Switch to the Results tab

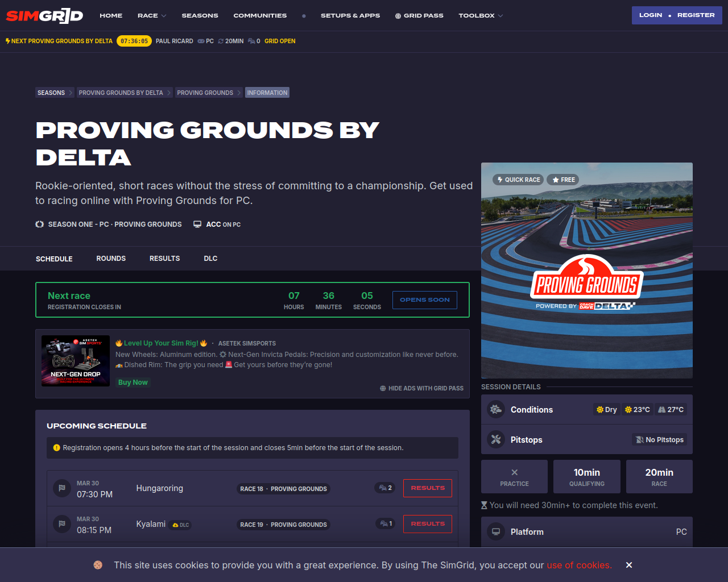(x=164, y=258)
